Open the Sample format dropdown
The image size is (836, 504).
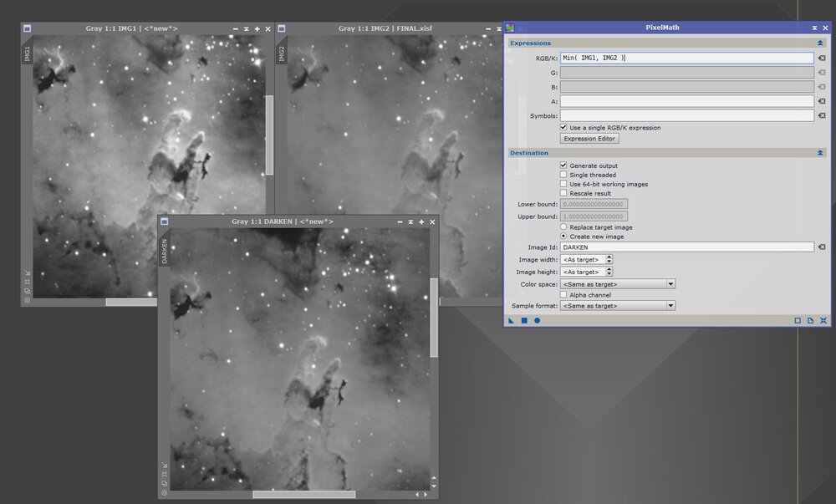coord(618,306)
